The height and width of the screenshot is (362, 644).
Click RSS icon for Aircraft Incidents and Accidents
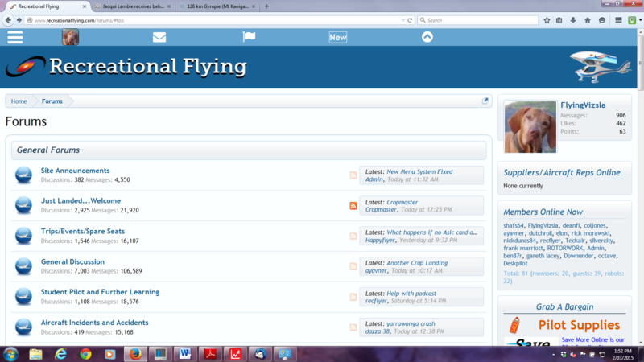pos(353,327)
